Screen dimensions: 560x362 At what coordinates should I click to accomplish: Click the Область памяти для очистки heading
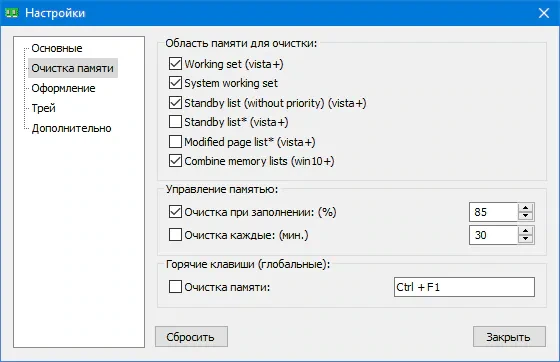pyautogui.click(x=241, y=43)
